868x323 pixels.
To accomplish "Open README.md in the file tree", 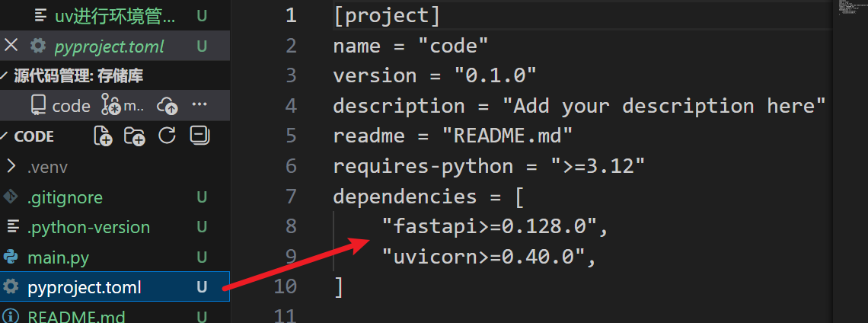I will [x=76, y=317].
